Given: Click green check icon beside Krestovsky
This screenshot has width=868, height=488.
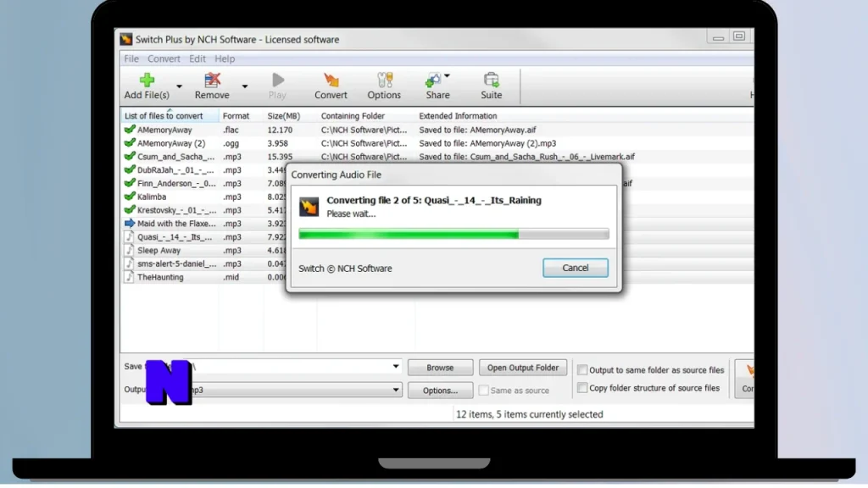Looking at the screenshot, I should (x=130, y=210).
